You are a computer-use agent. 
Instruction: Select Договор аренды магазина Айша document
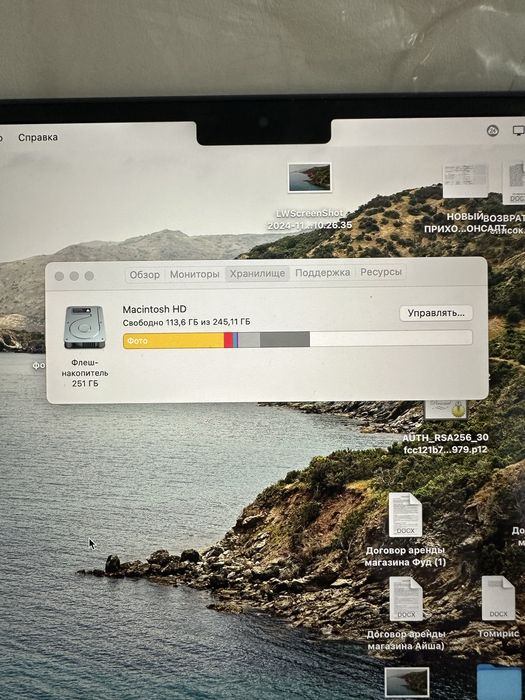coord(406,599)
